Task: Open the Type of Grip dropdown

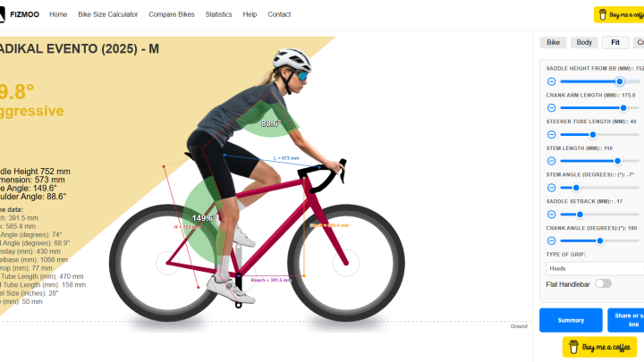Action: tap(595, 268)
